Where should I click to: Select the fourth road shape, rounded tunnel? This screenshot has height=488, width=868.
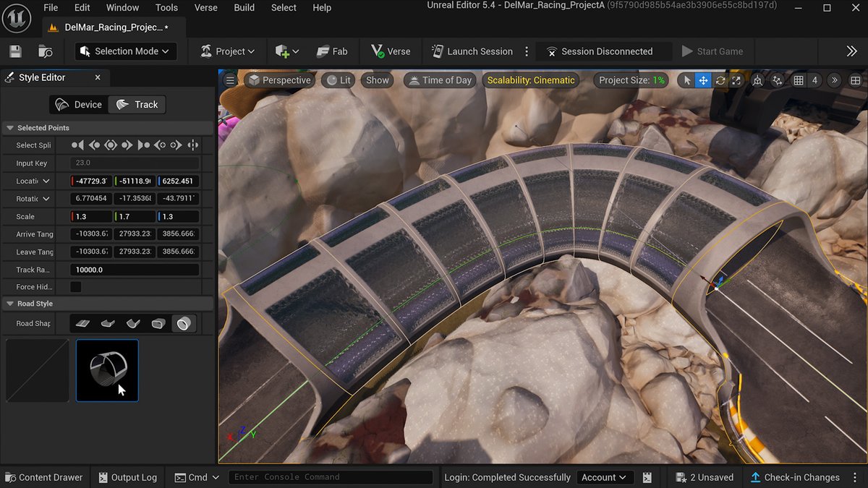point(158,324)
